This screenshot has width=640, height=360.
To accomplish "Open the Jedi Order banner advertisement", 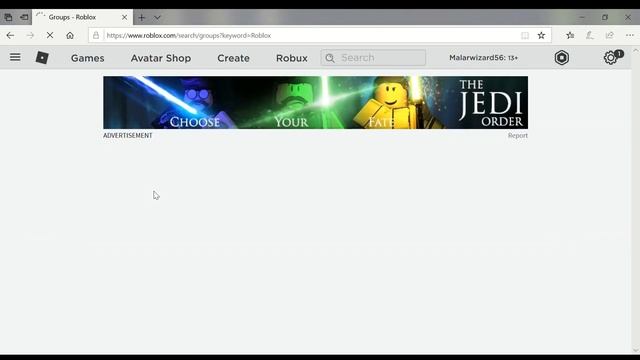I will (x=316, y=102).
